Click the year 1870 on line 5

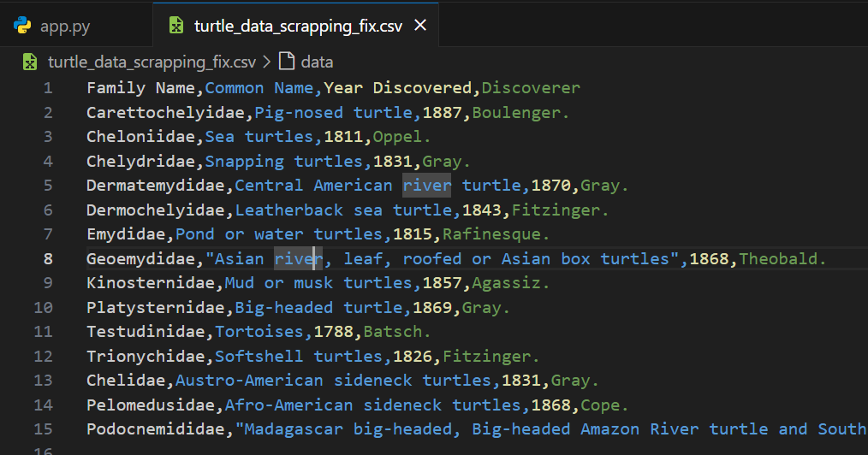550,186
